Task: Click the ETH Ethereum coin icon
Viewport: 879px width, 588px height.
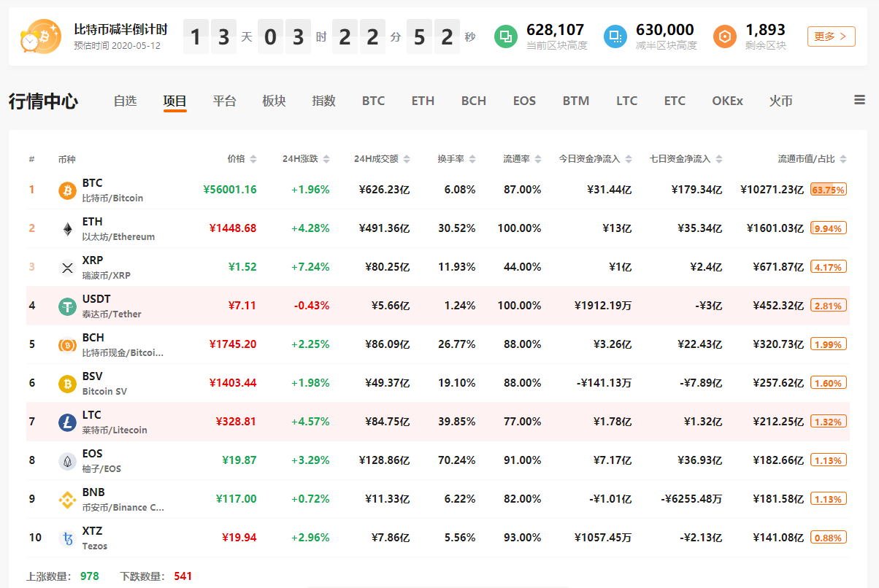Action: (67, 229)
